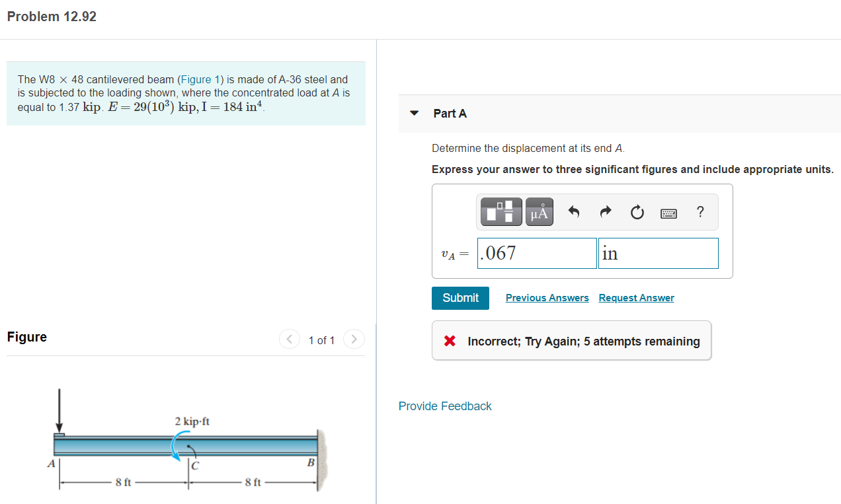Click the red X incorrect indicator
Screen dimensions: 841x504
click(449, 341)
